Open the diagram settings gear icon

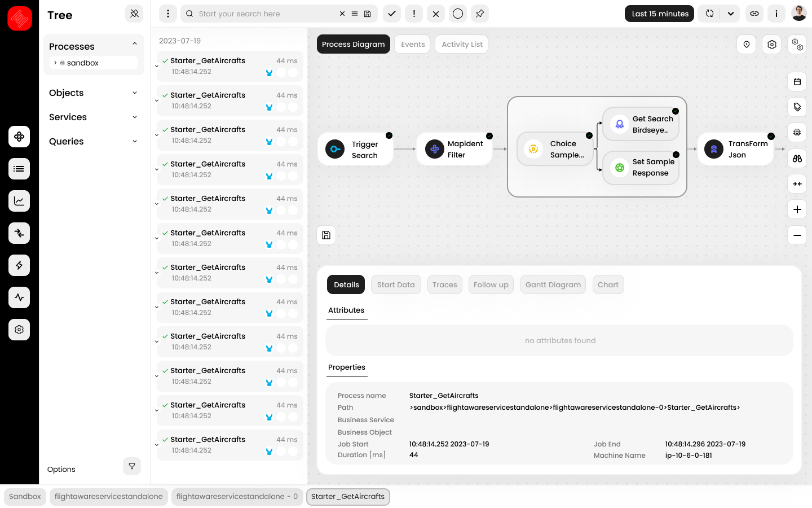click(772, 45)
